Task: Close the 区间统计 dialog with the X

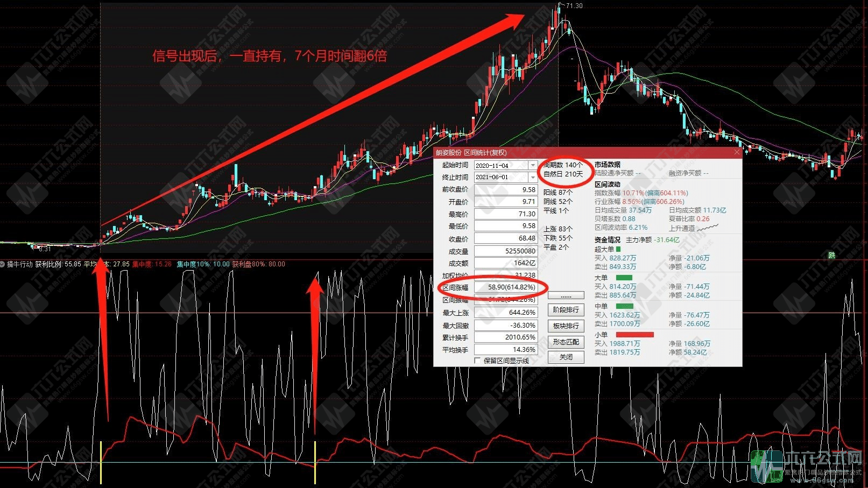Action: pyautogui.click(x=737, y=153)
